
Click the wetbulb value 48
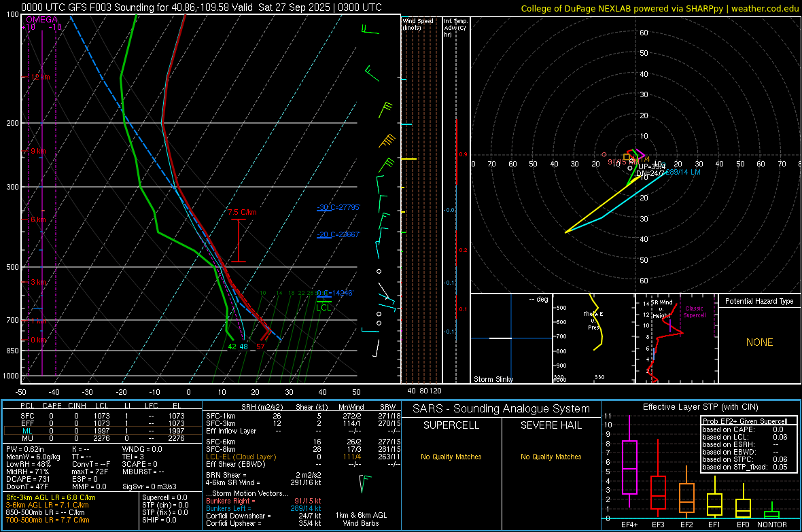tap(244, 347)
